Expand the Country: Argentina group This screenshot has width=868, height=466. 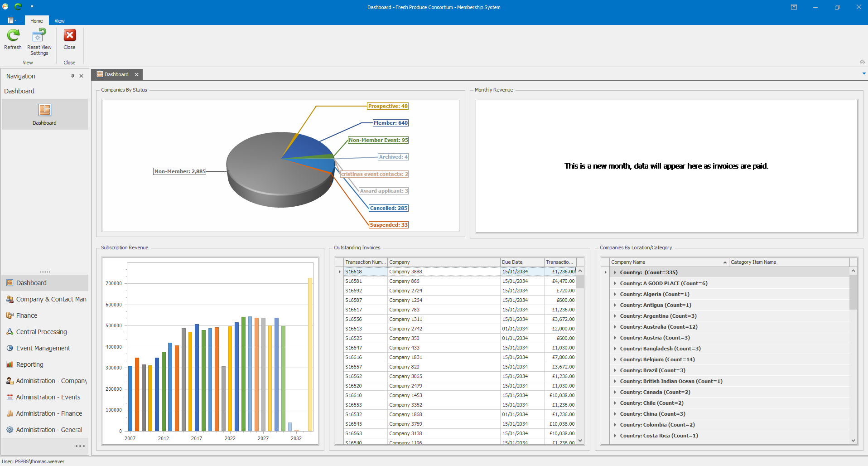[x=615, y=316]
